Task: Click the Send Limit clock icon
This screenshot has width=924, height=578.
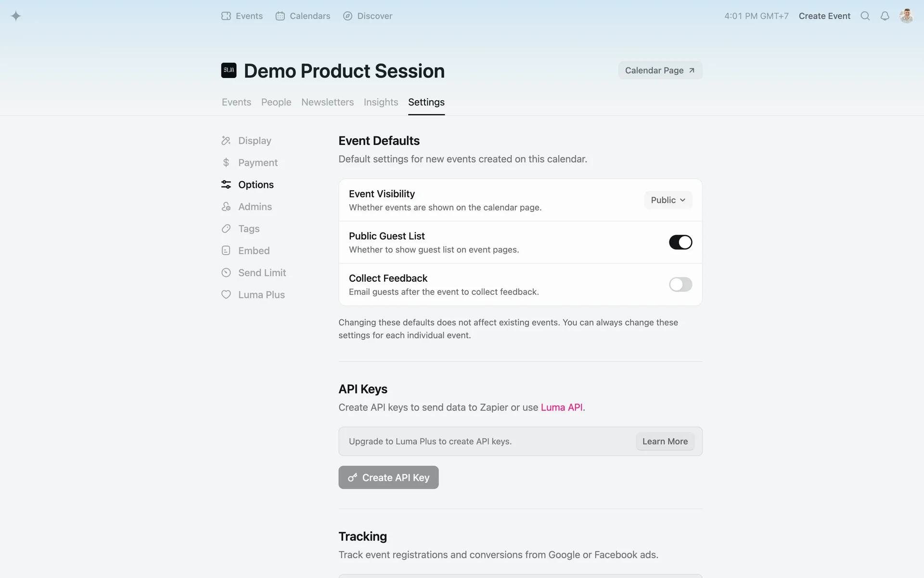Action: 226,273
